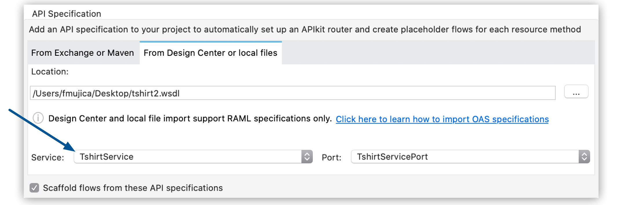Click the Location: field label

pyautogui.click(x=50, y=72)
